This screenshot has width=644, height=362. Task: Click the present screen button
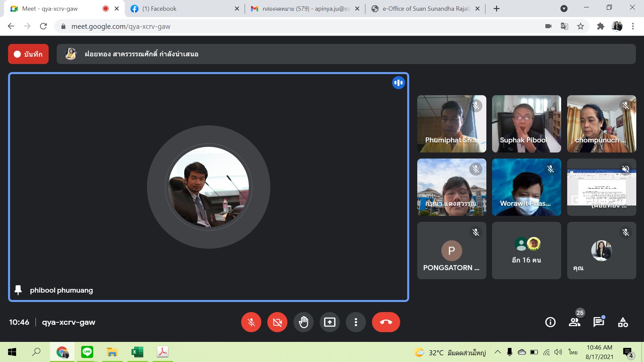click(329, 322)
